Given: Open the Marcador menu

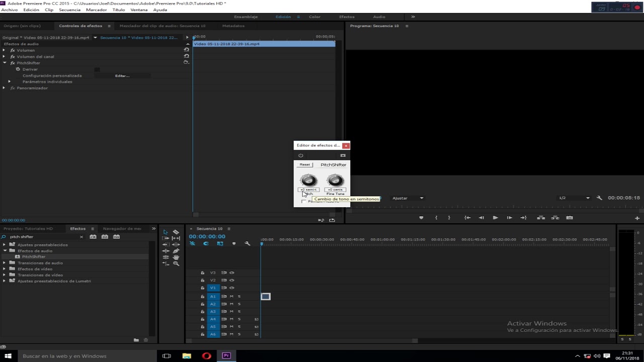Looking at the screenshot, I should tap(96, 10).
